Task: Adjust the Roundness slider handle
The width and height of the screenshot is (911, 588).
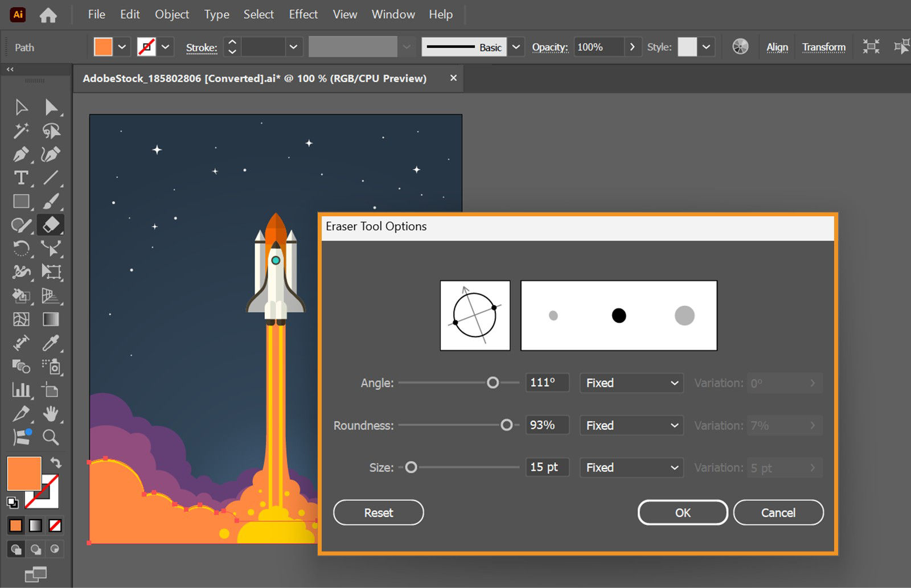Action: coord(507,425)
